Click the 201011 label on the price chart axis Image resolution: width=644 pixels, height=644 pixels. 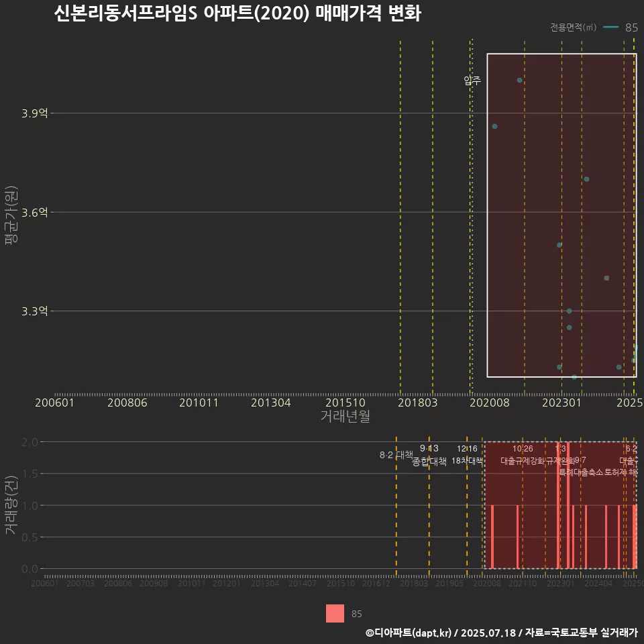coord(199,402)
